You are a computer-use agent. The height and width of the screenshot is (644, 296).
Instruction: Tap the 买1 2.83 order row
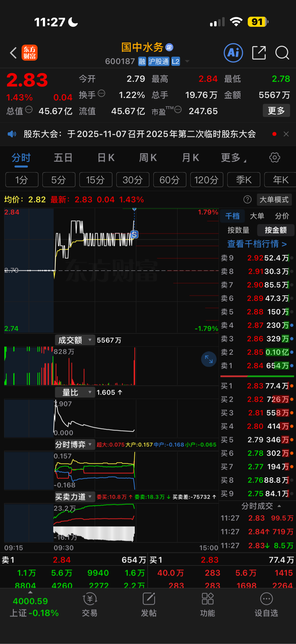[257, 386]
